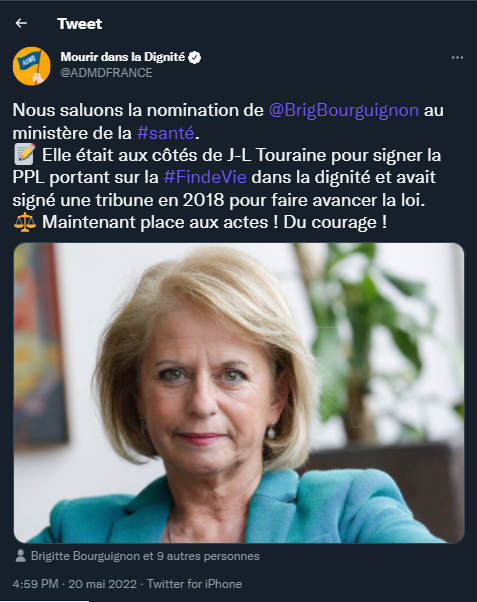Open the three-dot more options menu
477x602 pixels.
tap(457, 58)
